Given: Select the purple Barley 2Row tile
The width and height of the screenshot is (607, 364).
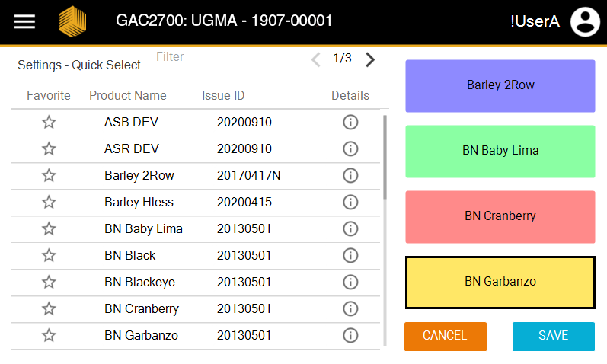Looking at the screenshot, I should [500, 85].
